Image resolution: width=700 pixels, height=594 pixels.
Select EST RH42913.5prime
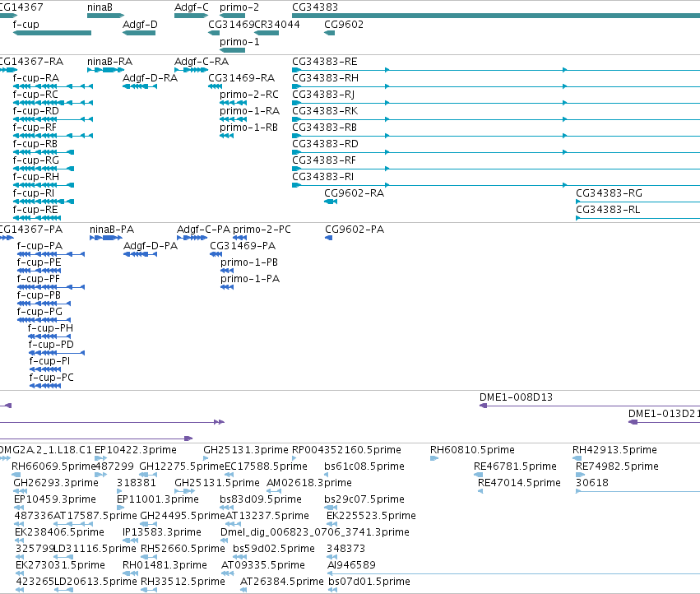pyautogui.click(x=577, y=457)
